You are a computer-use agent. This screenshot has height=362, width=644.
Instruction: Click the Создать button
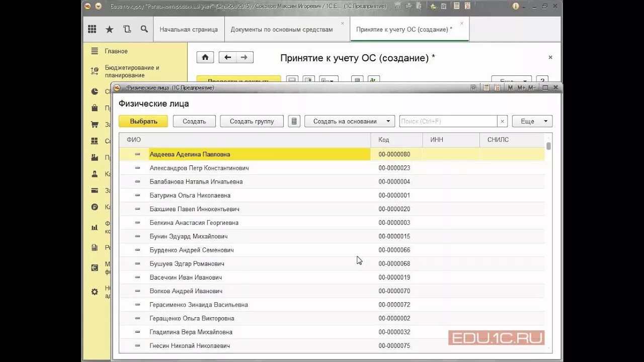coord(194,121)
